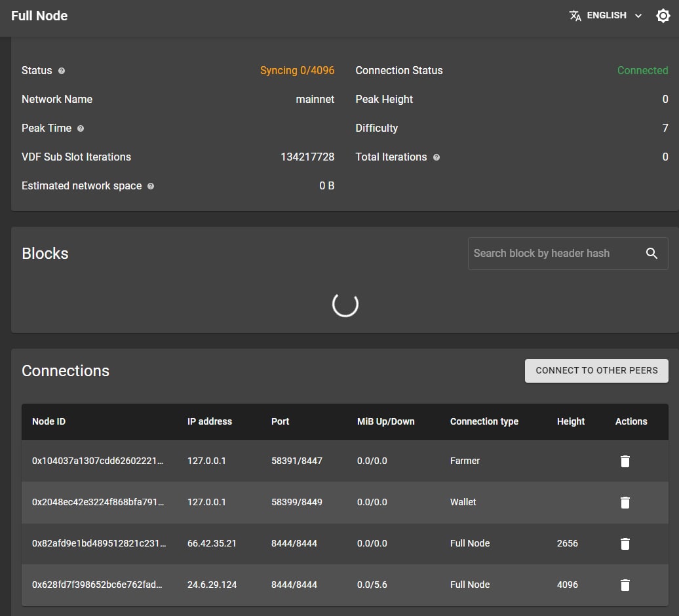Click the 0.0/5.6 MiB Up/Down value
Image resolution: width=679 pixels, height=616 pixels.
point(372,585)
